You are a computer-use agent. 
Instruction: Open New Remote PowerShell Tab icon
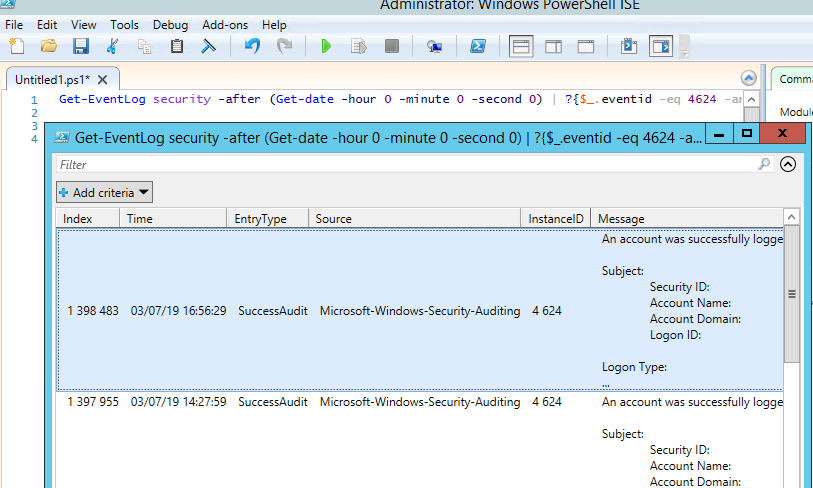(434, 47)
